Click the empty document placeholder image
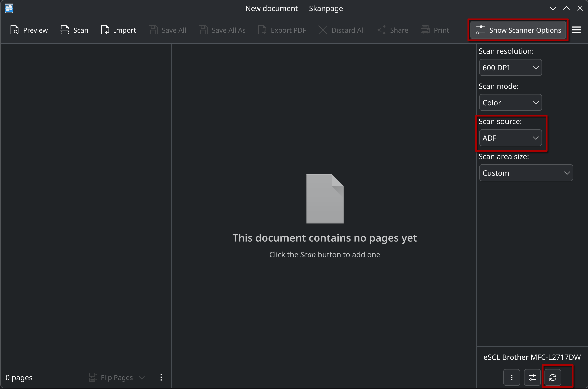Image resolution: width=588 pixels, height=389 pixels. [325, 199]
